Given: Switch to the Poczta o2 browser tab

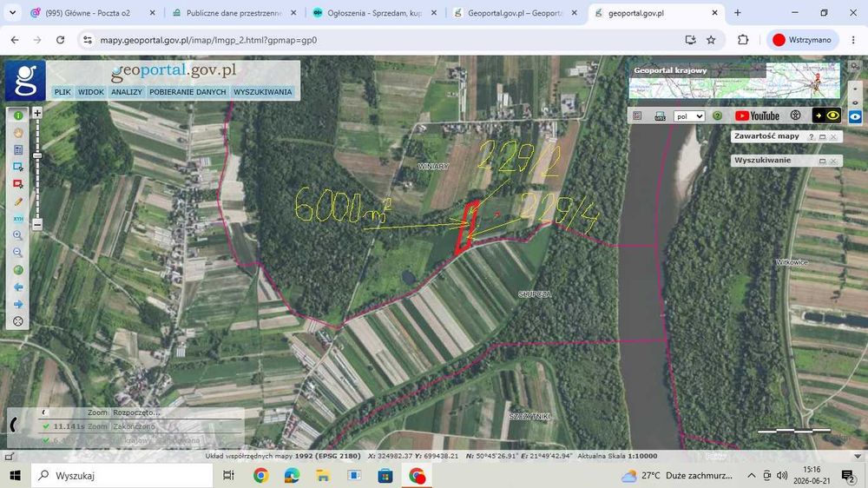Looking at the screenshot, I should point(93,13).
